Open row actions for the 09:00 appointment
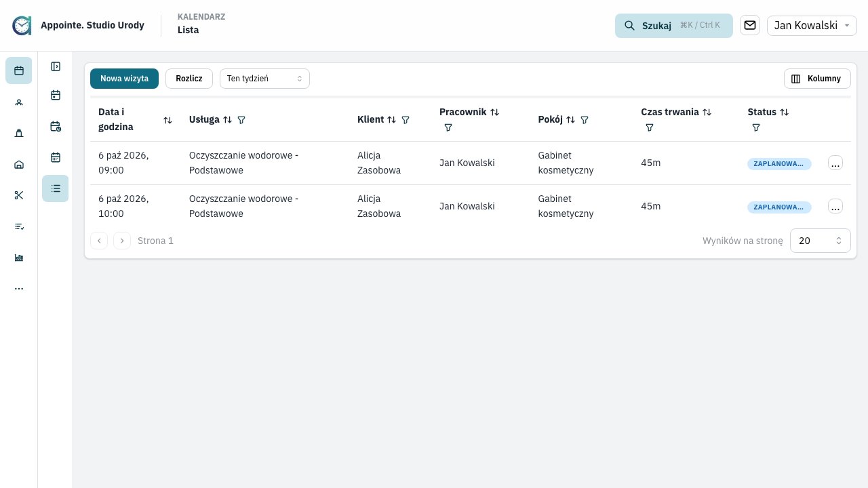The image size is (868, 488). click(x=835, y=163)
